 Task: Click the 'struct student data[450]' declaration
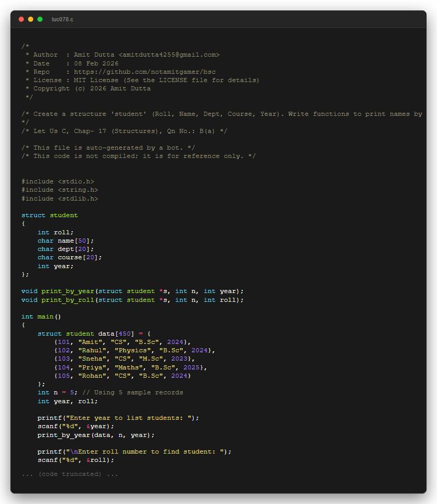point(94,334)
